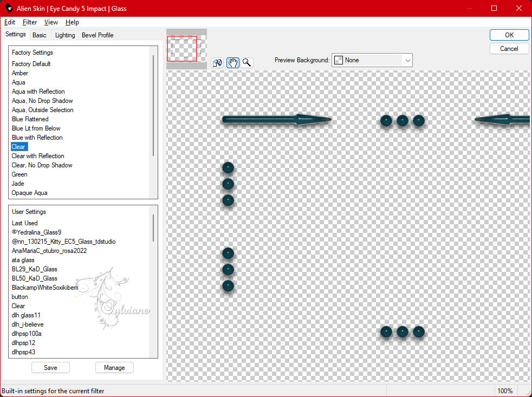
Task: Choose the @nn_130215_Kitty_EC5_Glass_tdstudio preset
Action: [x=64, y=241]
